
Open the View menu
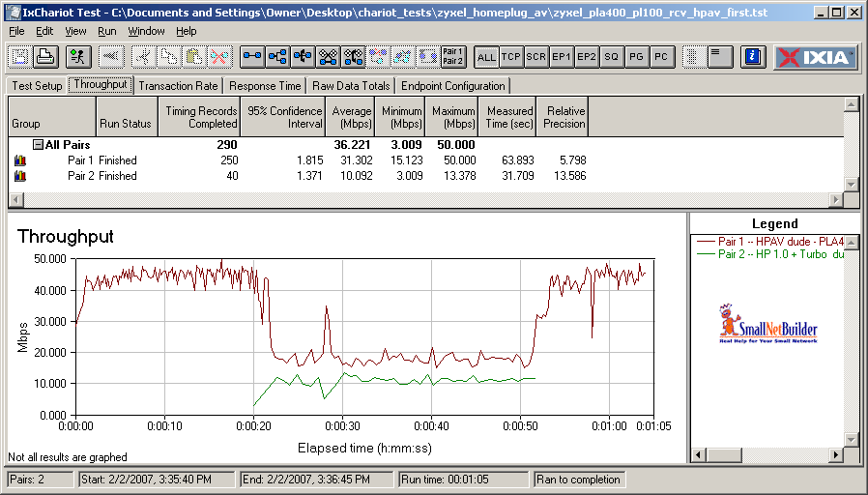coord(75,32)
